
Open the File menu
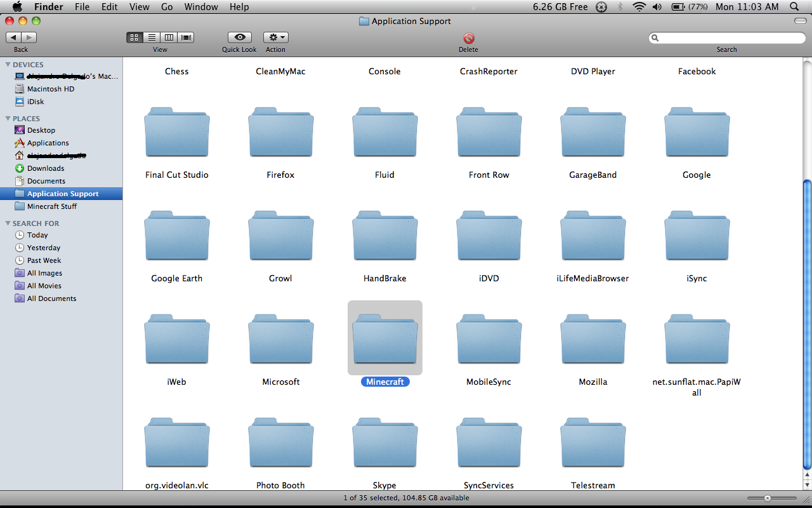82,7
